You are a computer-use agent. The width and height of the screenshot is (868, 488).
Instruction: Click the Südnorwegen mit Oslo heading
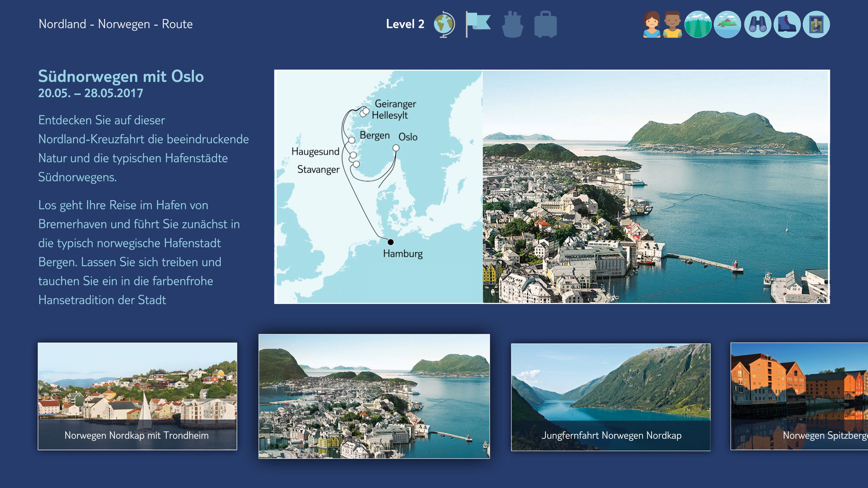(x=121, y=76)
